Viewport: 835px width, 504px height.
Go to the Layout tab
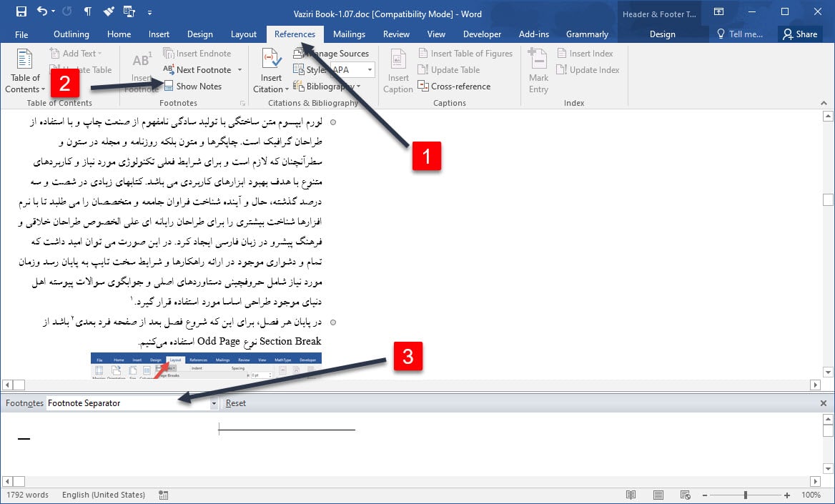click(x=243, y=34)
